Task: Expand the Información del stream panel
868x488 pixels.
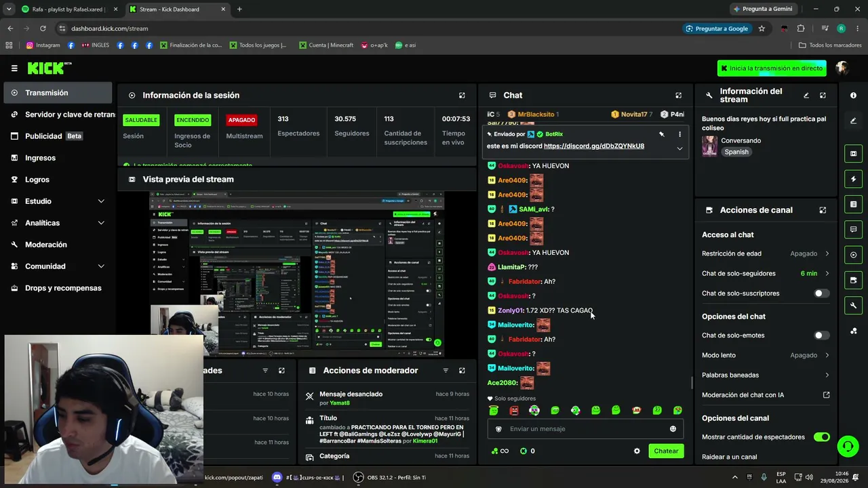Action: click(823, 96)
